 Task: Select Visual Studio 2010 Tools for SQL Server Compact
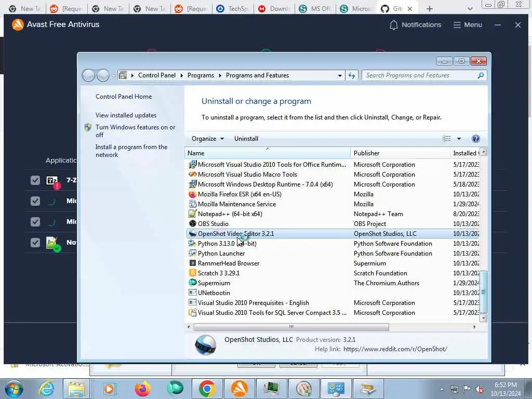tap(332, 312)
